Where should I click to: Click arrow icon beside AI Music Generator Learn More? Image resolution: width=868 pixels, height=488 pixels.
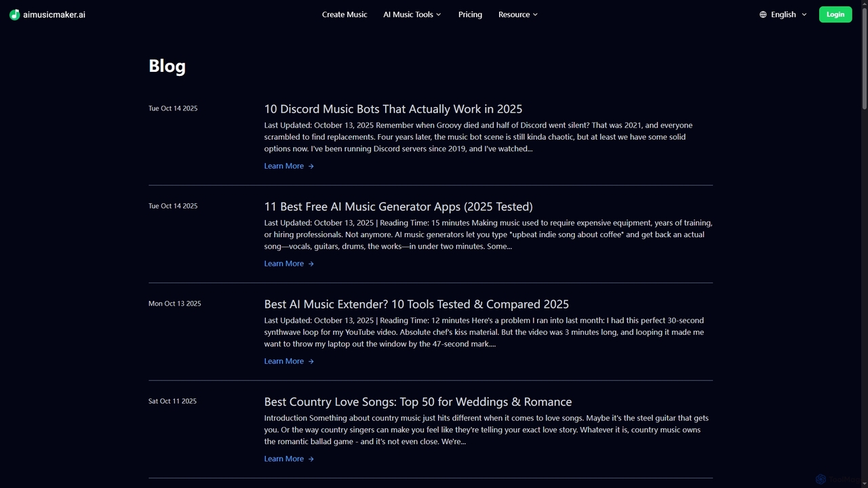[x=311, y=264]
